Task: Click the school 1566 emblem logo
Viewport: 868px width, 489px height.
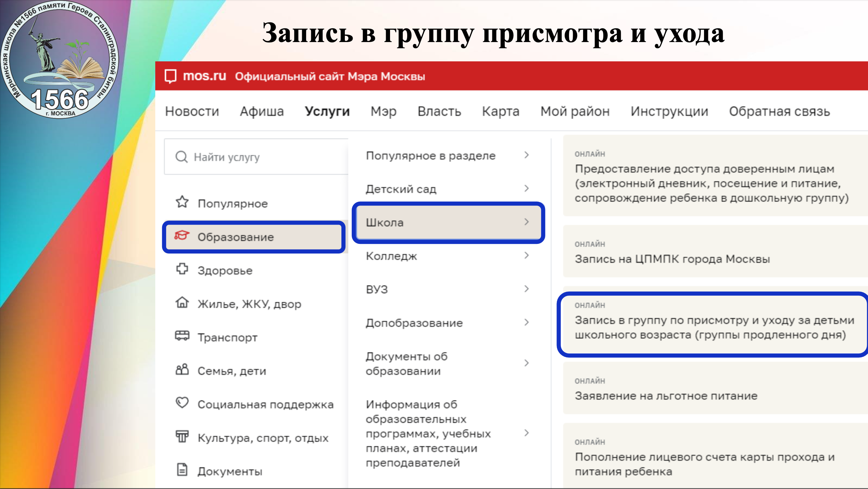Action: coord(60,59)
